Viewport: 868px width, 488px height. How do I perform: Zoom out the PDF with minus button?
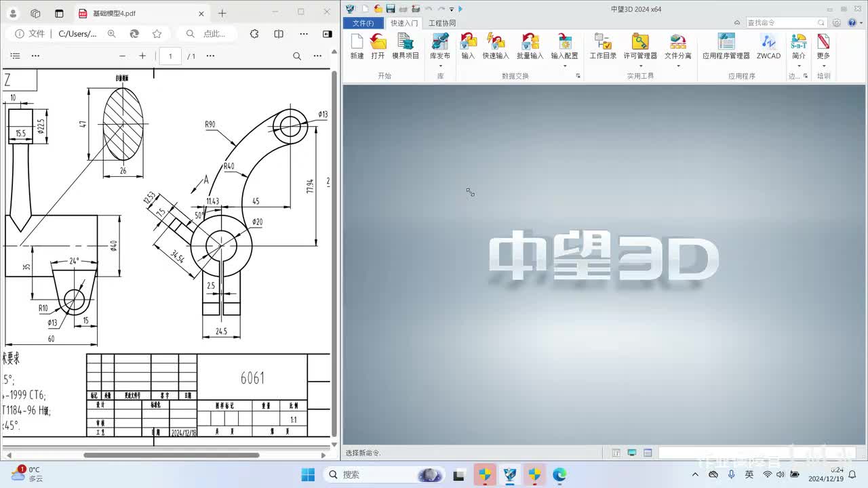click(123, 56)
